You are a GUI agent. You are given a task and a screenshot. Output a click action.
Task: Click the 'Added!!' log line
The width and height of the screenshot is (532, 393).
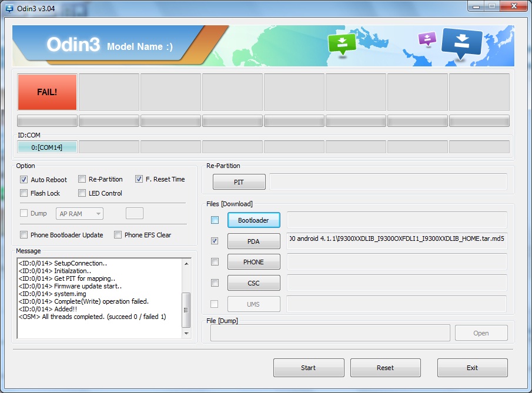click(48, 309)
